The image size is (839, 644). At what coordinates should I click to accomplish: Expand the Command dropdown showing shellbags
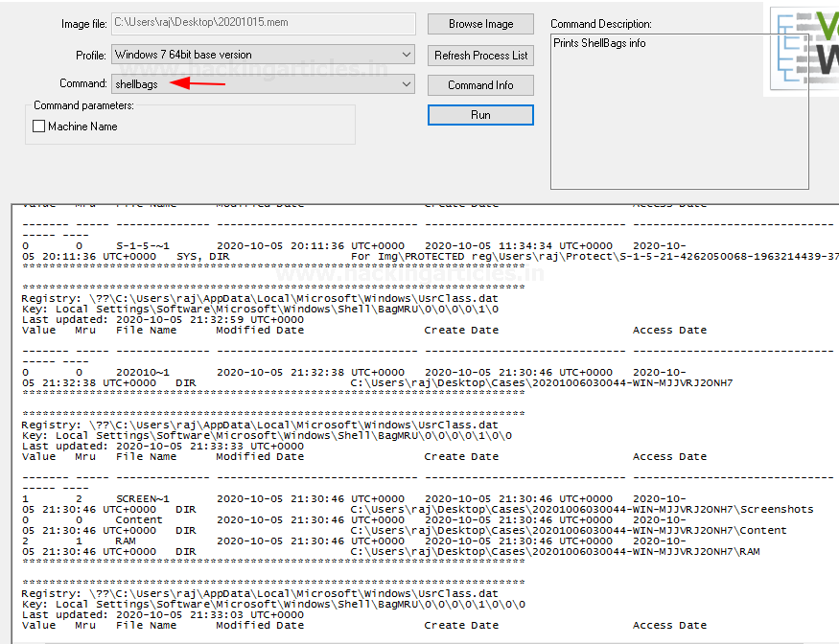tap(407, 84)
